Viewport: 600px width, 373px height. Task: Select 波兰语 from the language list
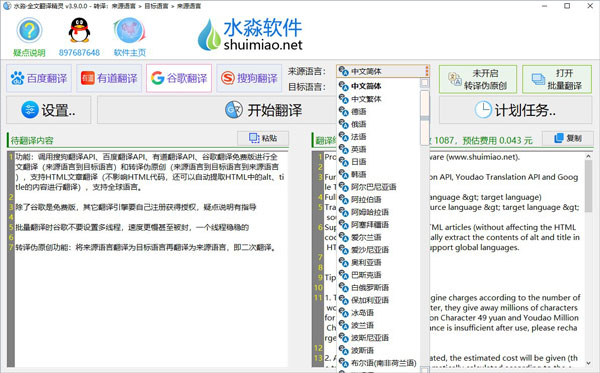tap(378, 325)
